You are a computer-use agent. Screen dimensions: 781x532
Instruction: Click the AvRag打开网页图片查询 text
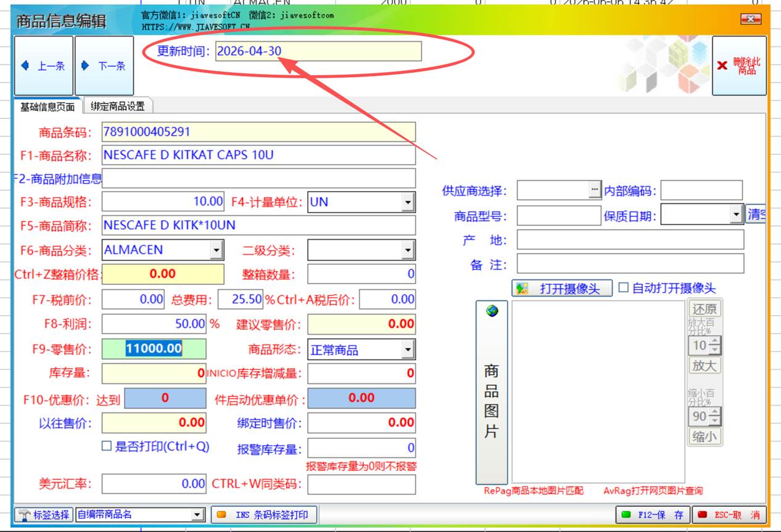pos(653,491)
